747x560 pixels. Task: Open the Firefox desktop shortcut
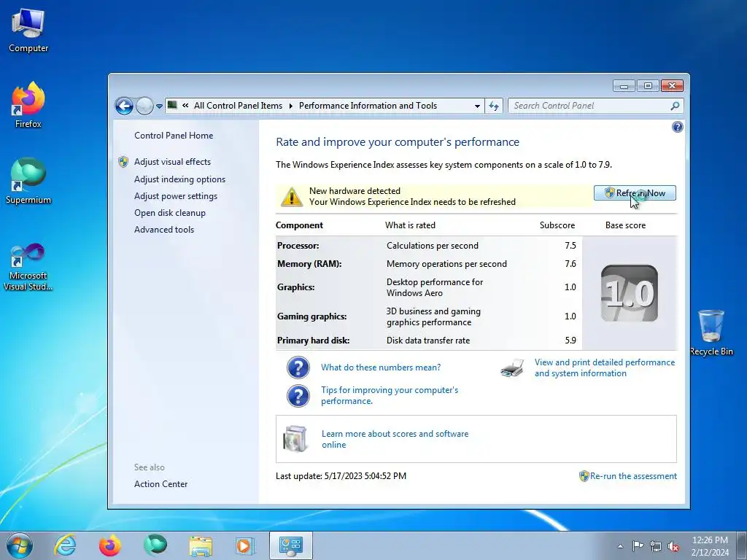pyautogui.click(x=28, y=105)
